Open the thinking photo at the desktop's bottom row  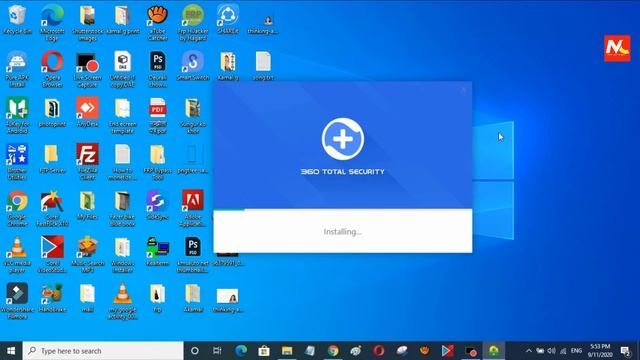228,300
